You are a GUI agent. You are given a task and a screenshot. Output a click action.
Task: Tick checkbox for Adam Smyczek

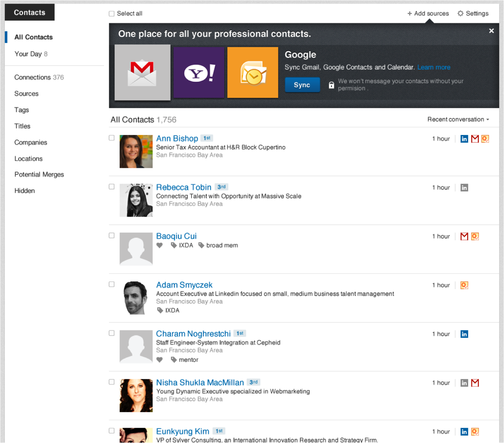point(112,284)
